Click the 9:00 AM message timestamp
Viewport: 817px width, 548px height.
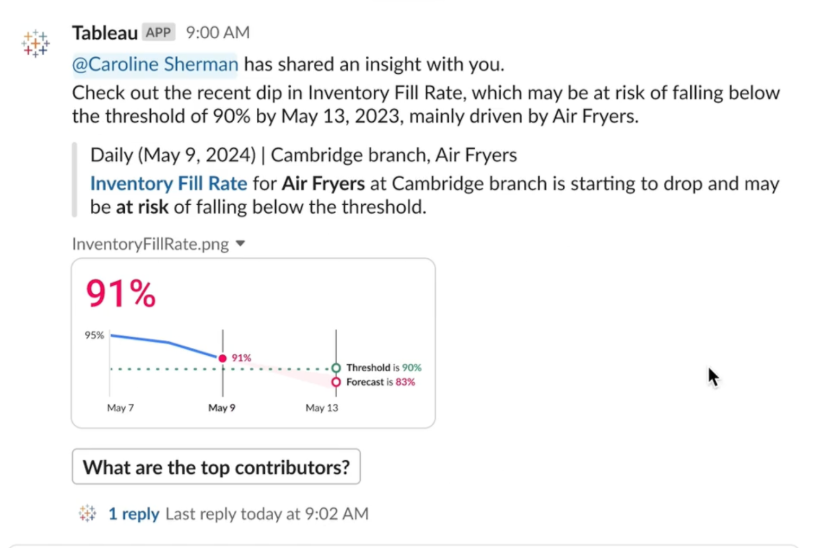click(x=218, y=32)
